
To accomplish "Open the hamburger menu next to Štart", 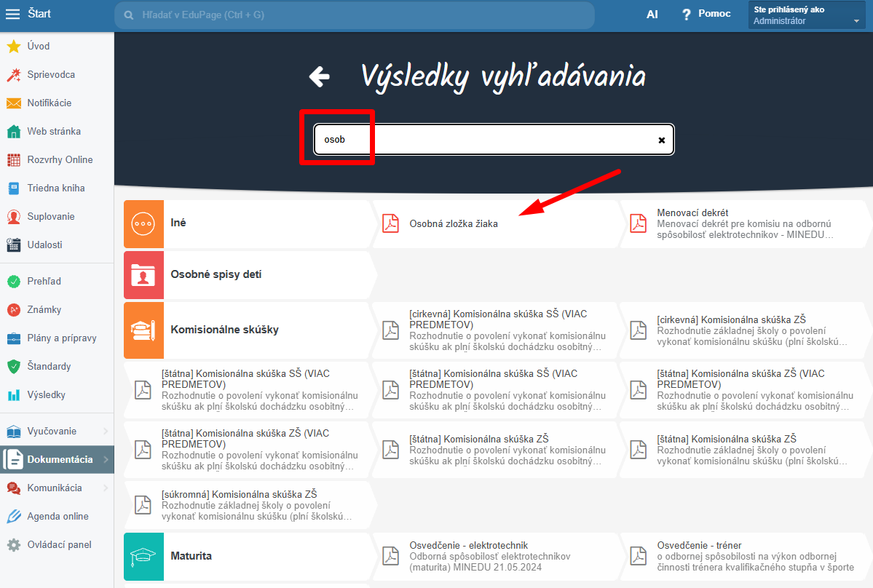I will pyautogui.click(x=12, y=14).
